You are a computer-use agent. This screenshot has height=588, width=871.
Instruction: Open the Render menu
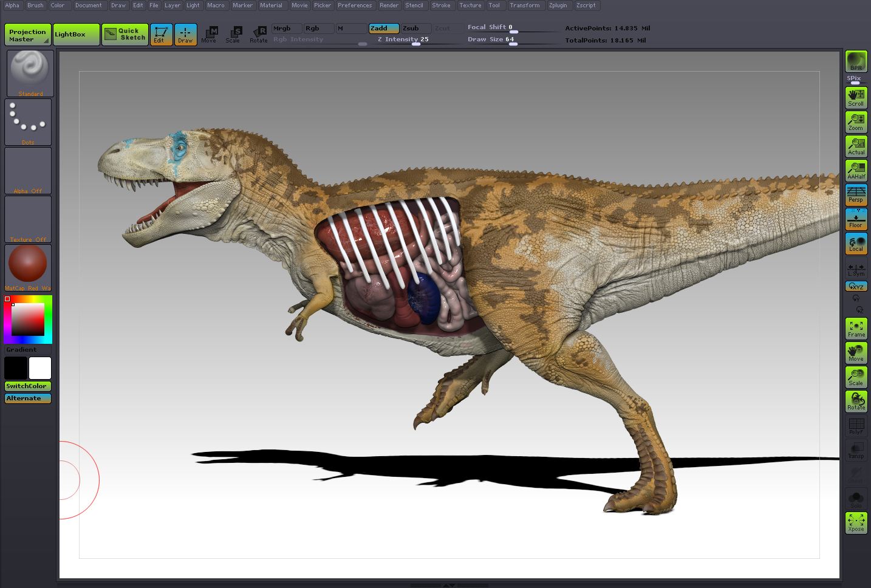tap(389, 5)
